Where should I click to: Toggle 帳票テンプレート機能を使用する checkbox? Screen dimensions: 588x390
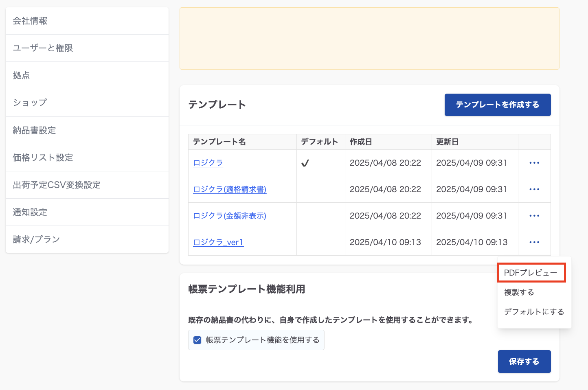coord(197,340)
